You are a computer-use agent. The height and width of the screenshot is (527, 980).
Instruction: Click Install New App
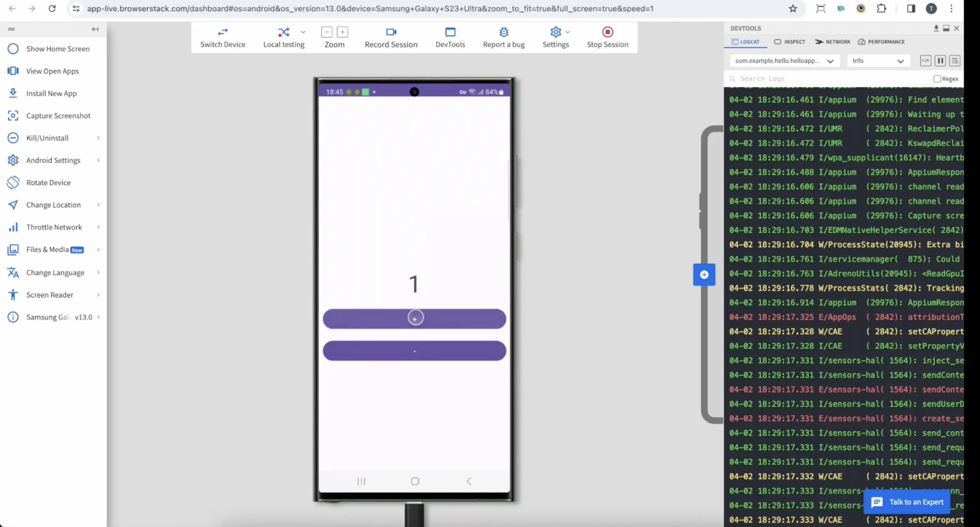pyautogui.click(x=51, y=93)
